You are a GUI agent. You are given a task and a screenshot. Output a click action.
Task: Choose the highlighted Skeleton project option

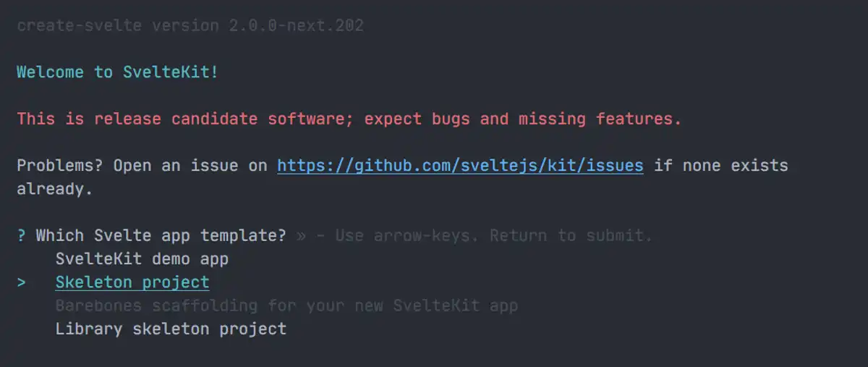click(132, 282)
